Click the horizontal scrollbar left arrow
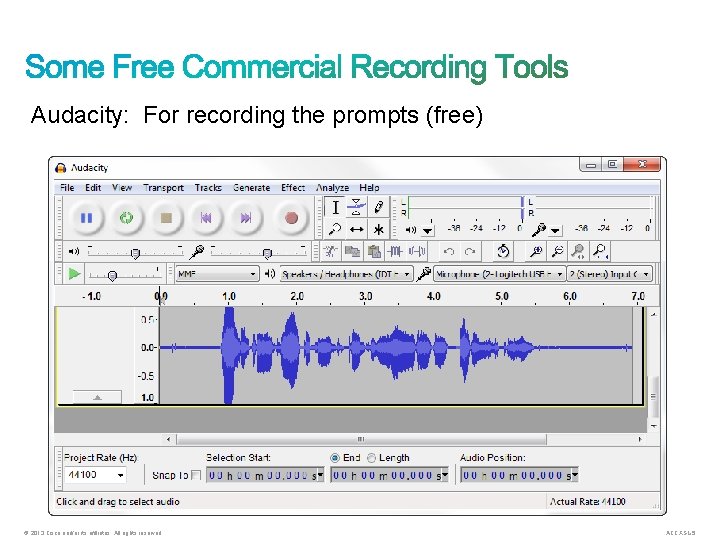The height and width of the screenshot is (540, 720). [169, 439]
